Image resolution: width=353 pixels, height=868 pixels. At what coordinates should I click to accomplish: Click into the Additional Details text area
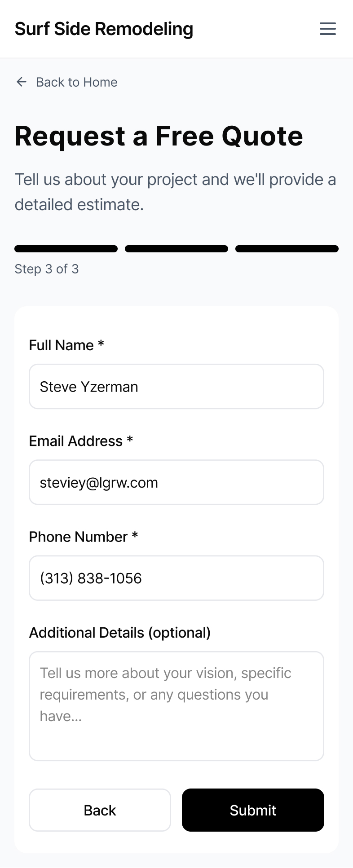(x=176, y=706)
